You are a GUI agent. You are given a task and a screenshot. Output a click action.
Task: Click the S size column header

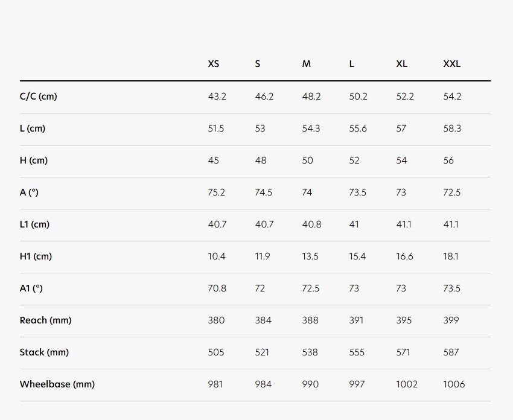258,64
